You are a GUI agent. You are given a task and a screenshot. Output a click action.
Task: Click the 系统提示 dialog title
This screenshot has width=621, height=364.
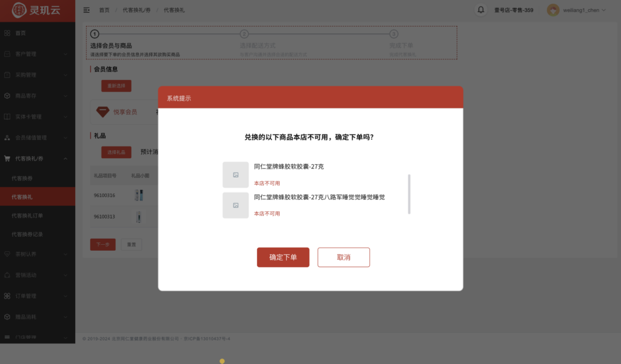click(x=179, y=99)
